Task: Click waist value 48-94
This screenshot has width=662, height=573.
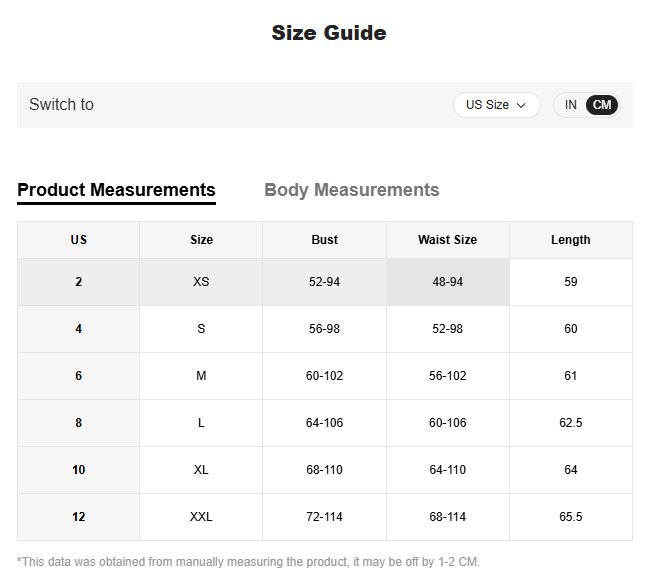Action: tap(448, 282)
